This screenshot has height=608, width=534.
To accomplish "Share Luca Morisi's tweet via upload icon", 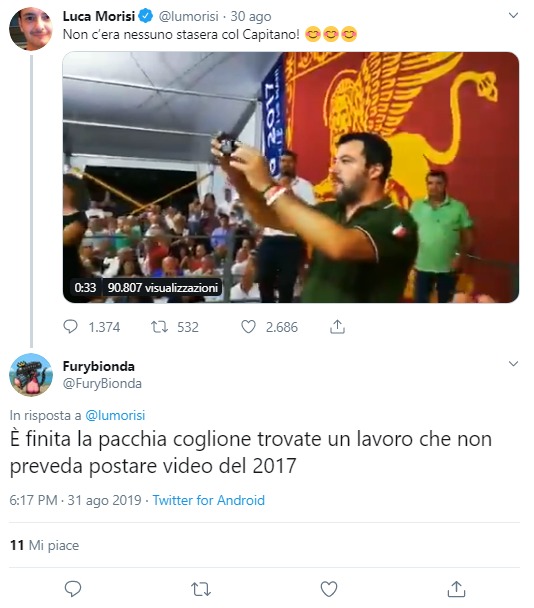I will (x=337, y=327).
